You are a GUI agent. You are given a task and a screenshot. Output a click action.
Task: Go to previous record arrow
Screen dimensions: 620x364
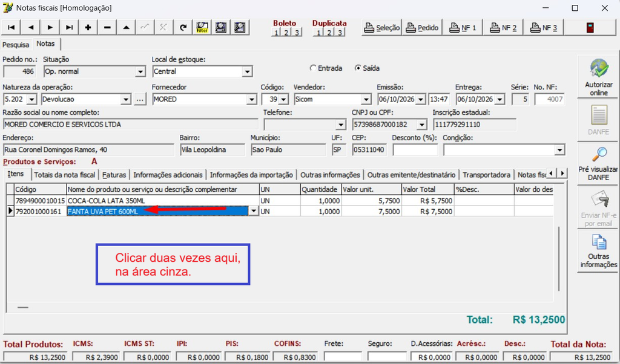click(x=31, y=27)
